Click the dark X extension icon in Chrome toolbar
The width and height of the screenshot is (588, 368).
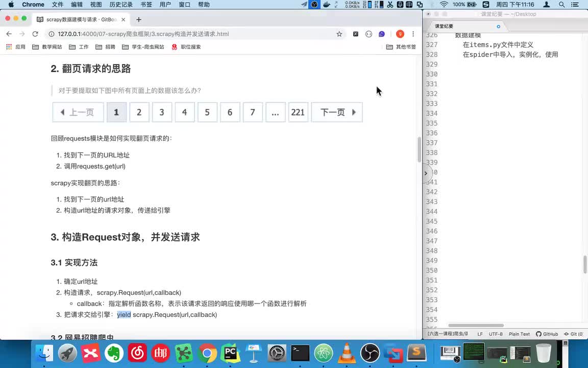tap(355, 34)
